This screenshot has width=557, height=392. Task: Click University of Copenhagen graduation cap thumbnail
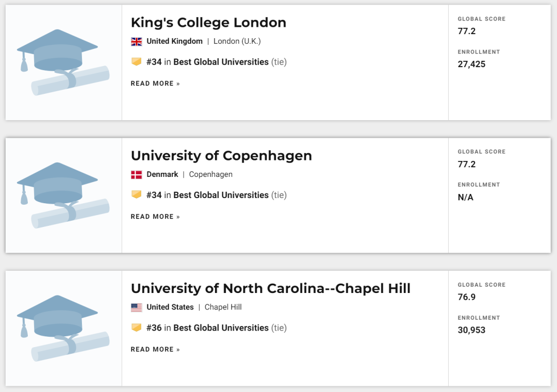(x=63, y=195)
